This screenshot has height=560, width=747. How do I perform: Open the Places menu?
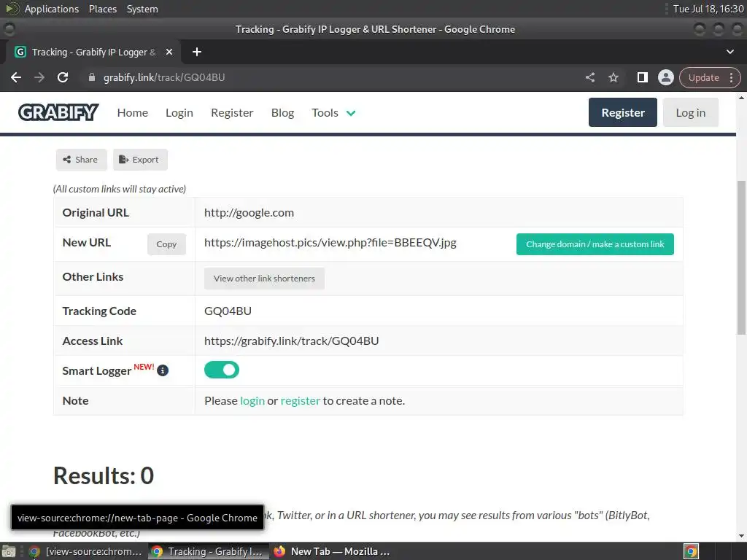pyautogui.click(x=103, y=9)
